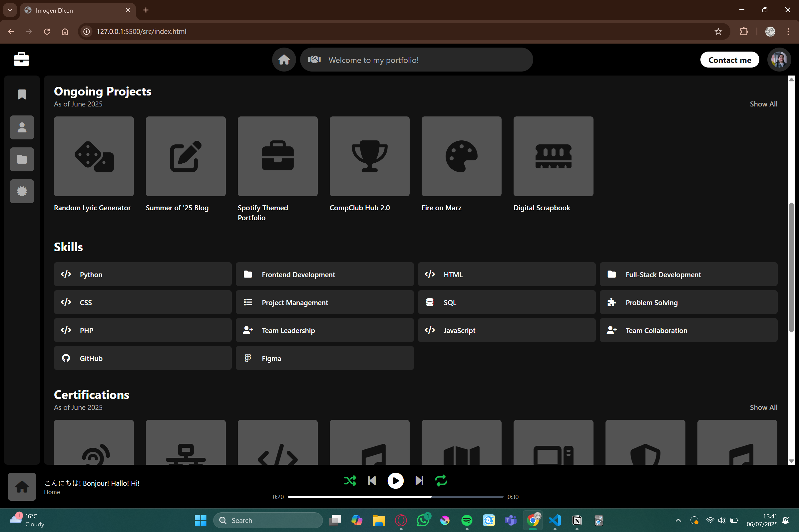Click the round home button beside the search bar
Viewport: 799px width, 532px height.
point(284,60)
